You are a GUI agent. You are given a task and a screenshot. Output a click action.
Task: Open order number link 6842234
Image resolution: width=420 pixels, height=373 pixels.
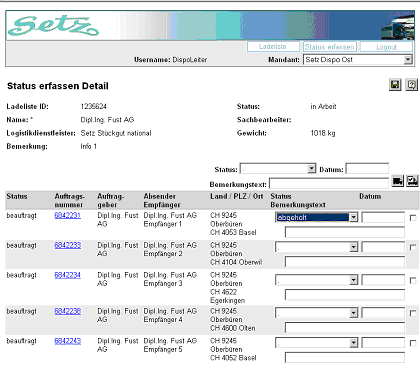[68, 275]
